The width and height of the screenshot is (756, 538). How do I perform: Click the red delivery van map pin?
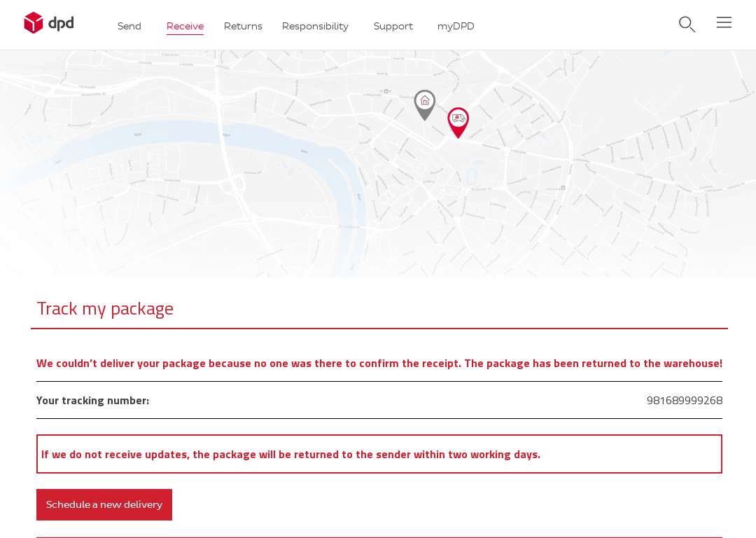click(x=458, y=123)
